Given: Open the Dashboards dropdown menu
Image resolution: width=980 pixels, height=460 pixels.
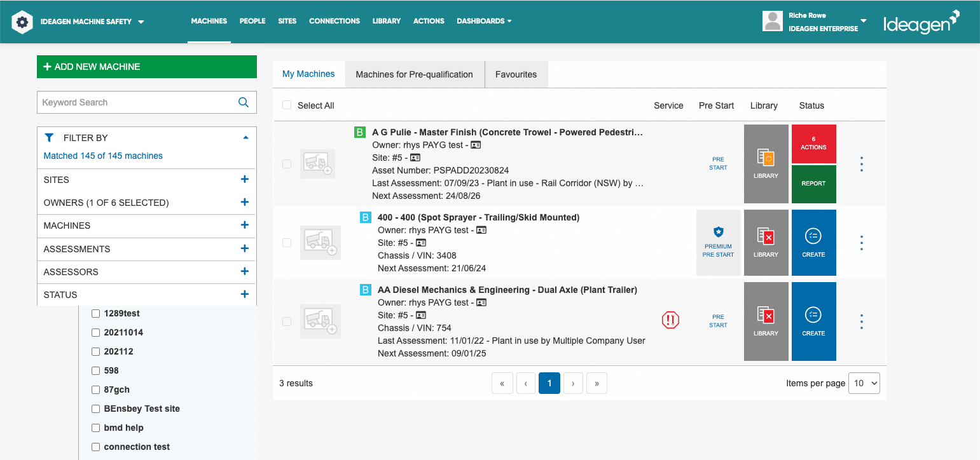Looking at the screenshot, I should click(x=484, y=21).
